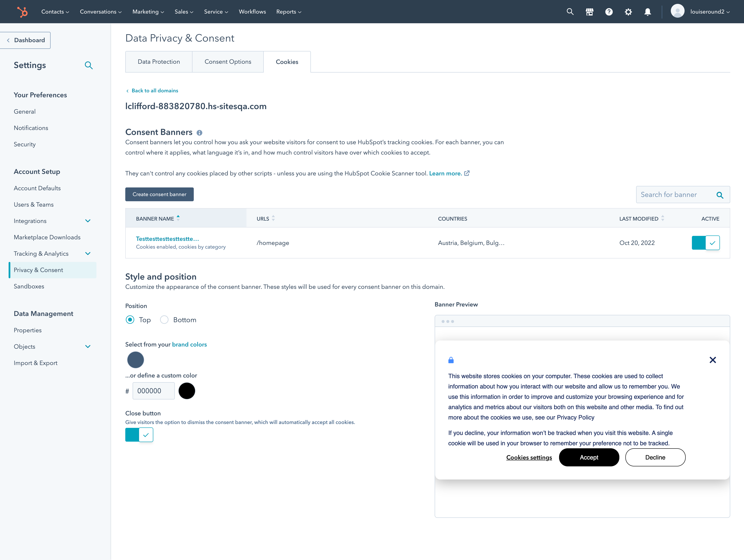Screen dimensions: 744x560
Task: Click the lock icon in banner preview
Action: (x=451, y=360)
